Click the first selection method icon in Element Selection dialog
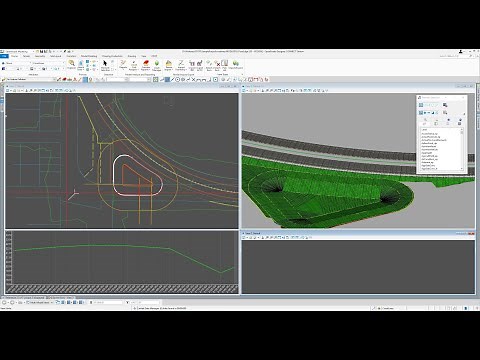This screenshot has width=480, height=360. coord(421,105)
